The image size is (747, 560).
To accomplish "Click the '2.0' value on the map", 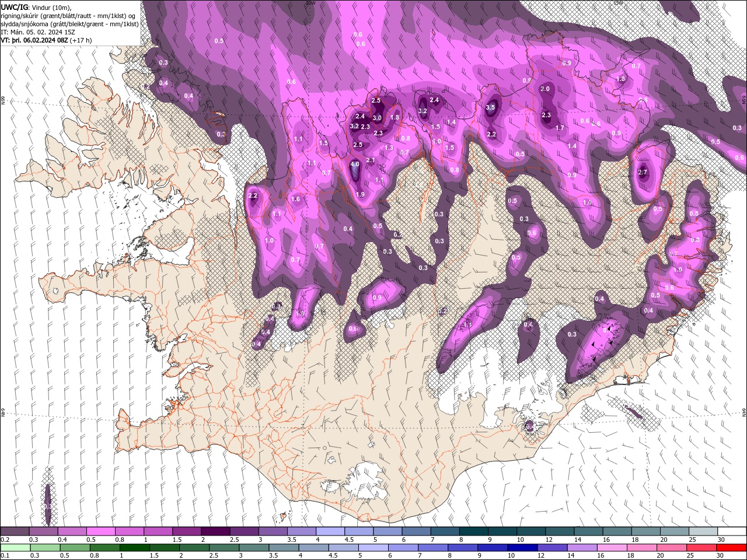I will [x=545, y=89].
